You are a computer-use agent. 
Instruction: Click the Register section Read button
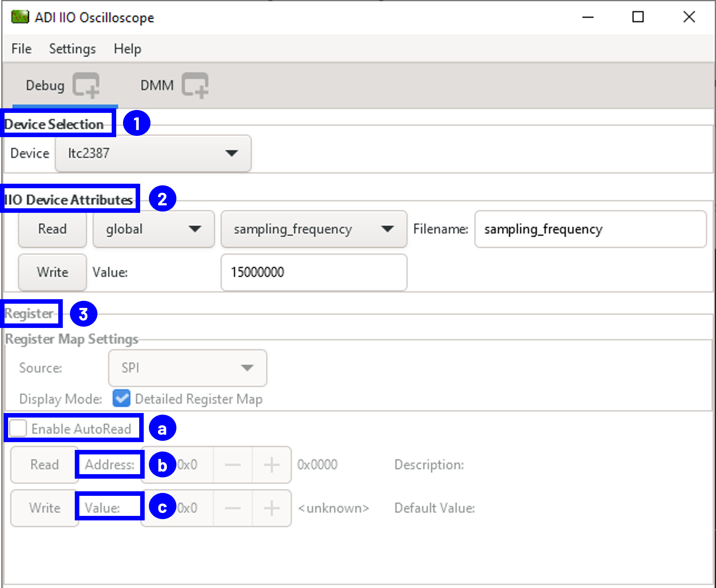coord(44,465)
